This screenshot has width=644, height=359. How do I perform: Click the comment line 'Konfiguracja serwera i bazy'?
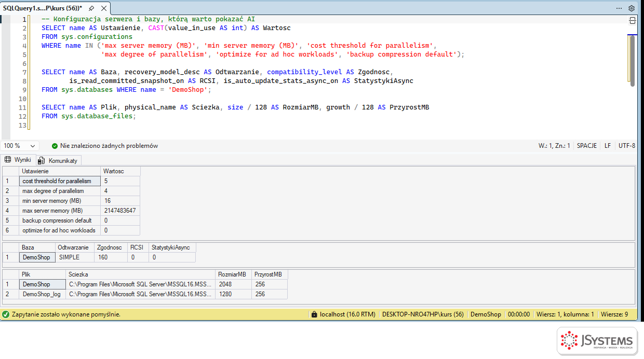coord(148,19)
